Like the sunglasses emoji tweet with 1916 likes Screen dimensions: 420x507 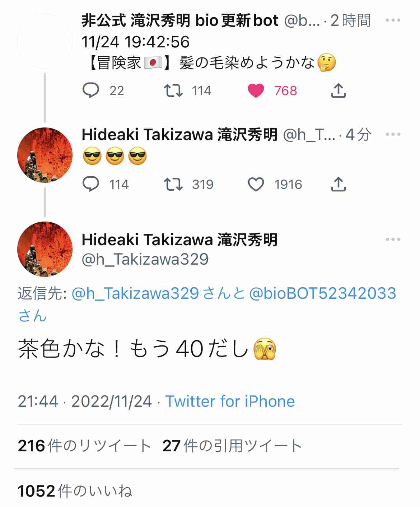click(x=256, y=184)
